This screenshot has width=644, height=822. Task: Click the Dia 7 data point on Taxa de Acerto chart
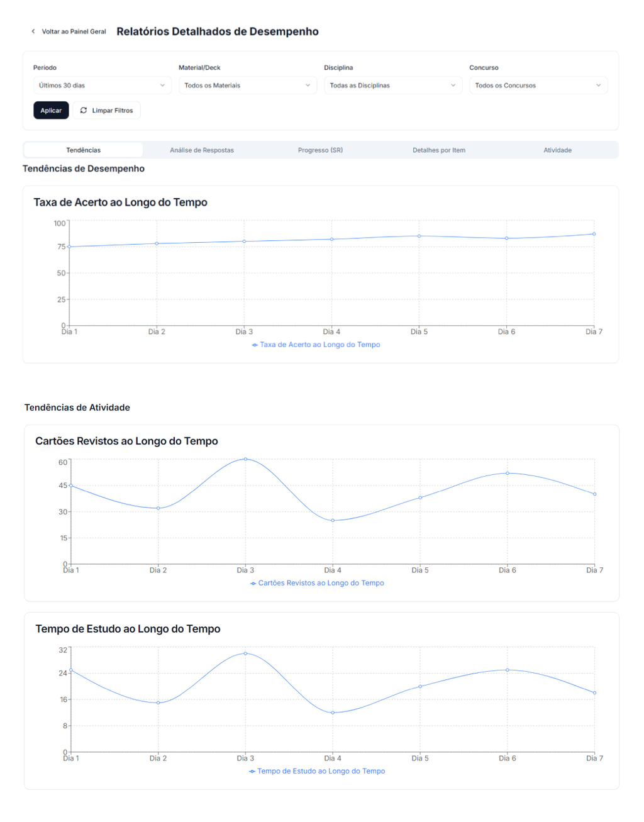(x=594, y=234)
